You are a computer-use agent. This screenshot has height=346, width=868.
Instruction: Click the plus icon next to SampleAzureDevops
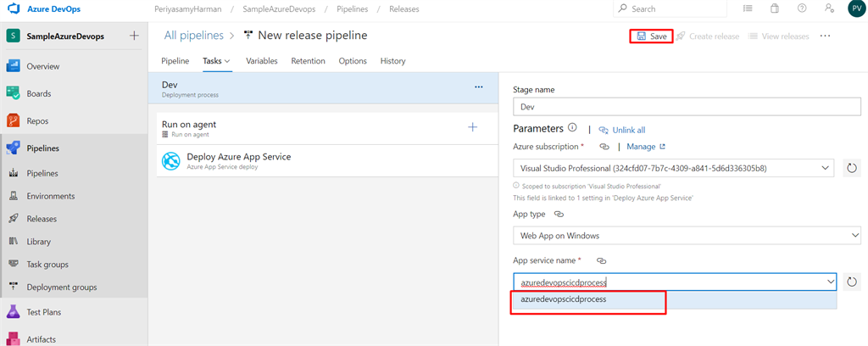[x=133, y=36]
